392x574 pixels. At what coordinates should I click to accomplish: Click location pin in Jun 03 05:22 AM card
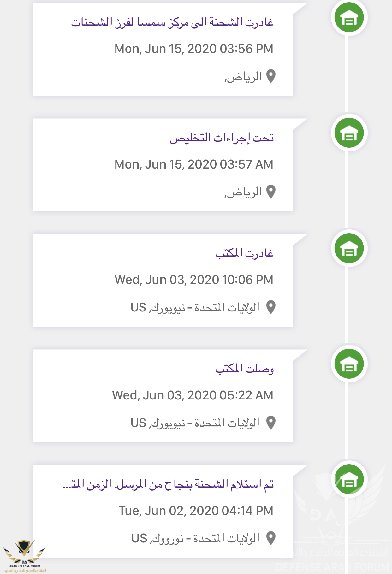point(271,423)
